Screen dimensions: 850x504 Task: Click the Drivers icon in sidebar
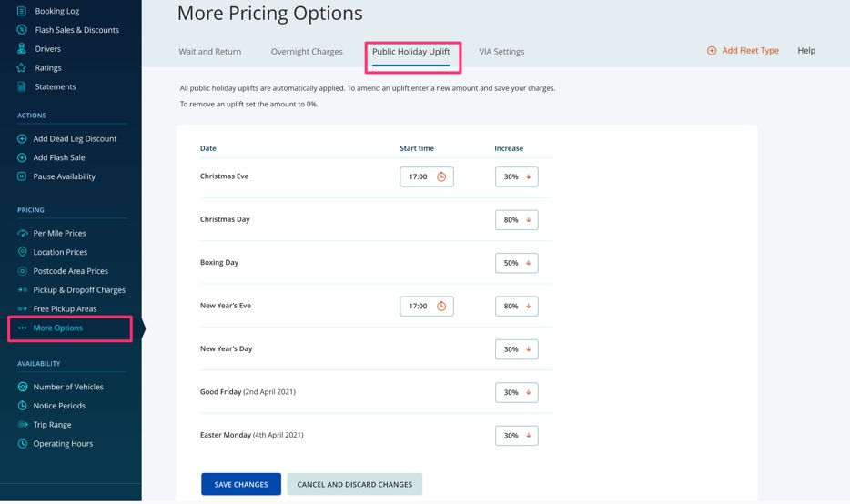tap(22, 49)
